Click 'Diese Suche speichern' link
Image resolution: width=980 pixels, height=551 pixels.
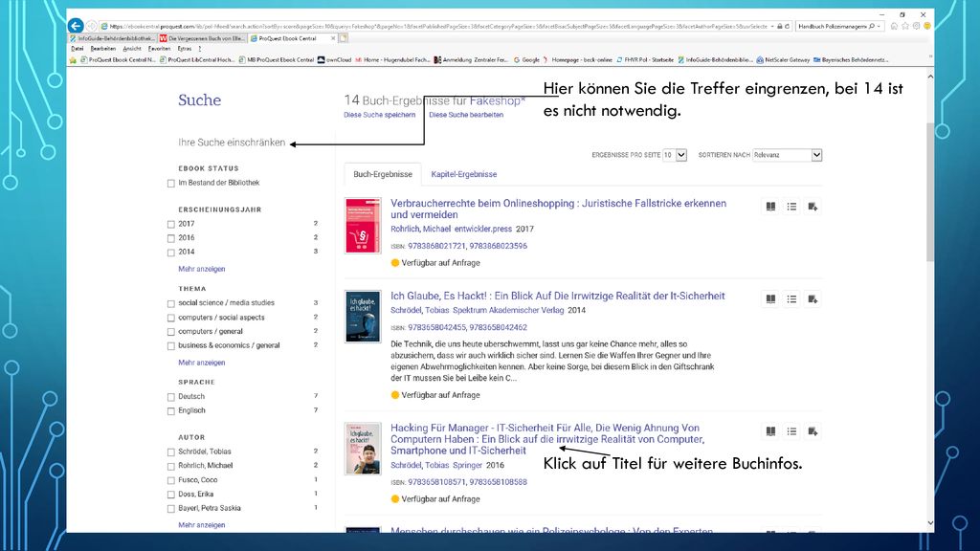pyautogui.click(x=379, y=115)
